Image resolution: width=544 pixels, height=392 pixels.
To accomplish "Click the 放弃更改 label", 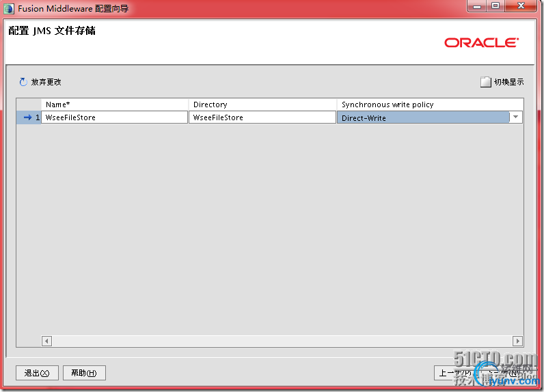I will (x=46, y=82).
